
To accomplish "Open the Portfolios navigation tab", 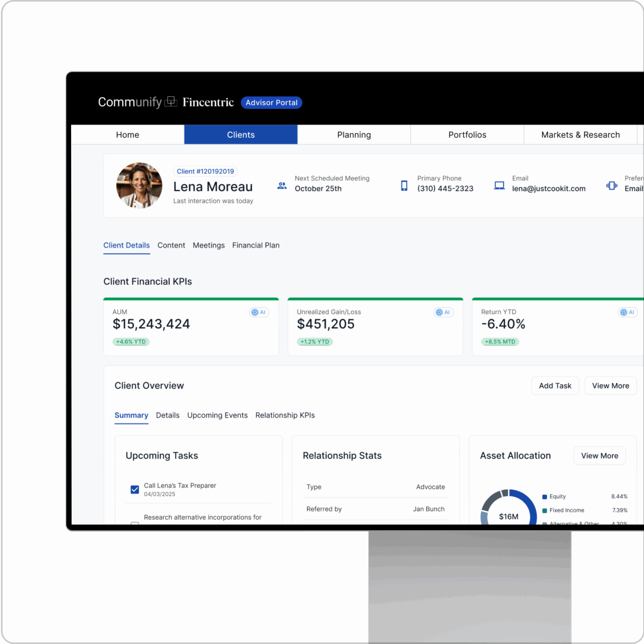I will 467,135.
